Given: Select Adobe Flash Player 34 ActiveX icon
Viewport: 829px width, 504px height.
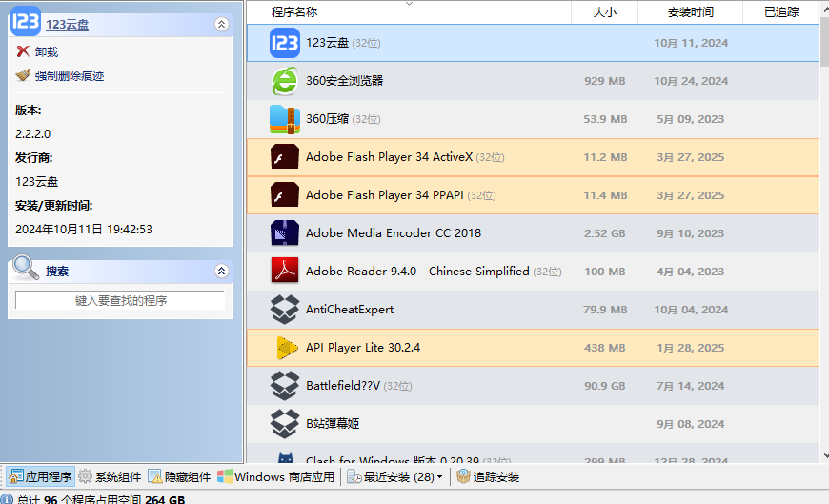Looking at the screenshot, I should click(x=285, y=157).
